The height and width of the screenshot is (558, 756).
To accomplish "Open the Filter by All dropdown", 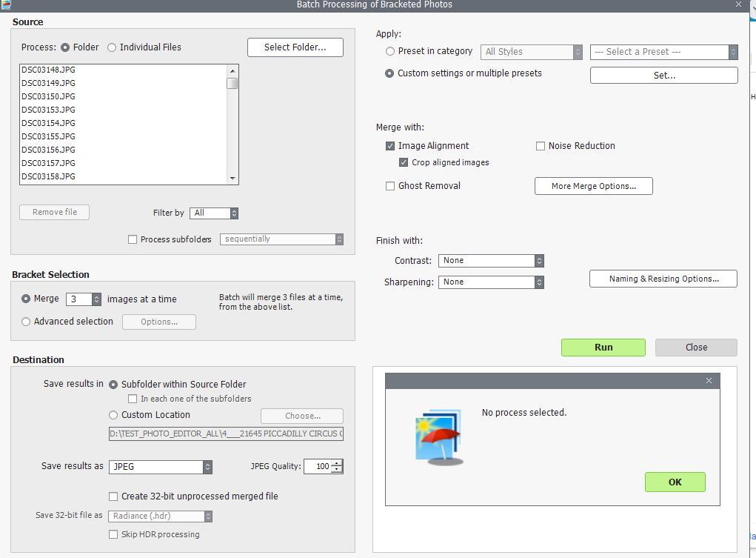I will click(214, 213).
